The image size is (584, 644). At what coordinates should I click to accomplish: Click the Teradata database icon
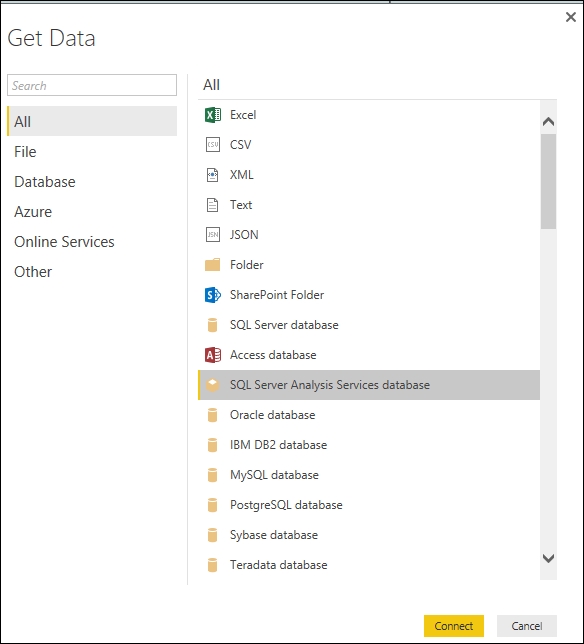click(212, 565)
